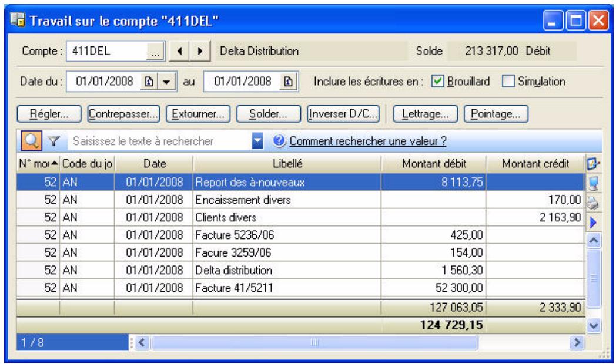Select the 'Encaissement divers' row
The image size is (616, 364).
click(300, 200)
